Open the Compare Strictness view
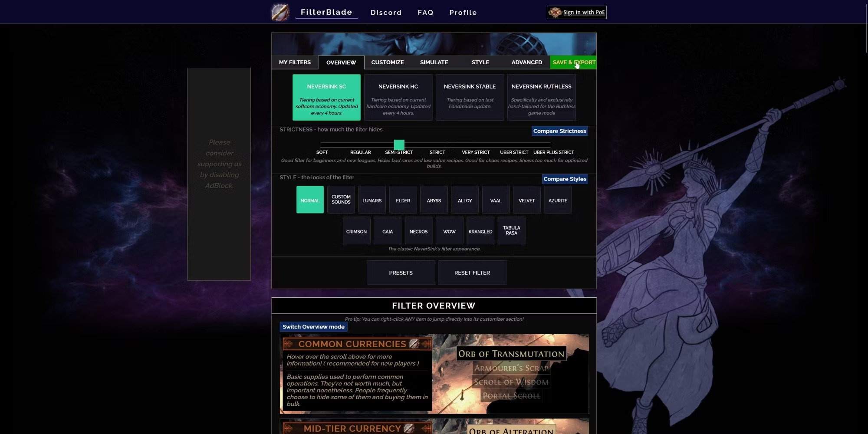The height and width of the screenshot is (434, 868). pyautogui.click(x=560, y=131)
